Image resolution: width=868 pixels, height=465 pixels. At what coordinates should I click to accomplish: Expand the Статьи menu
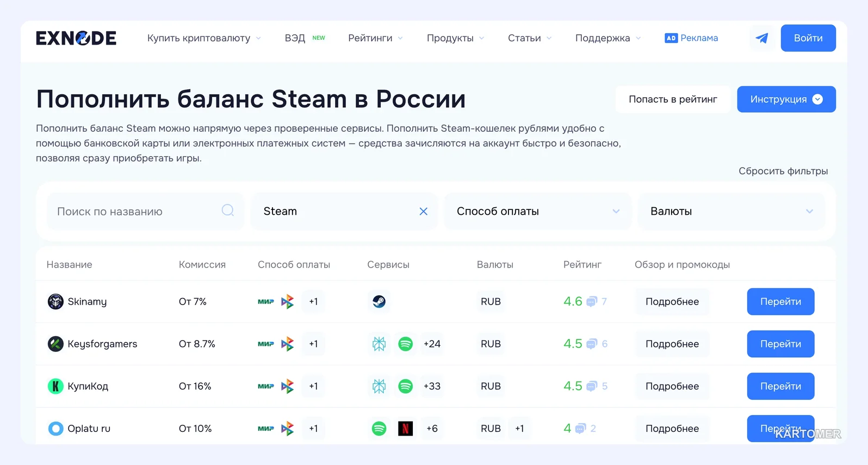tap(530, 38)
